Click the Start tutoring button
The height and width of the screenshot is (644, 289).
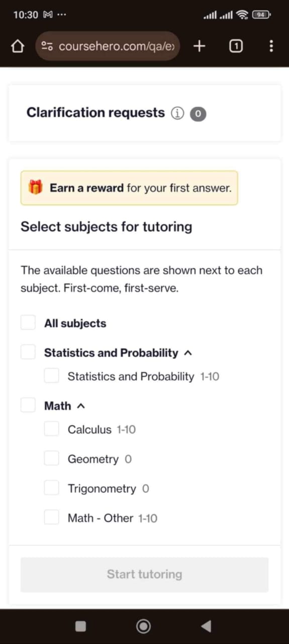(x=144, y=575)
